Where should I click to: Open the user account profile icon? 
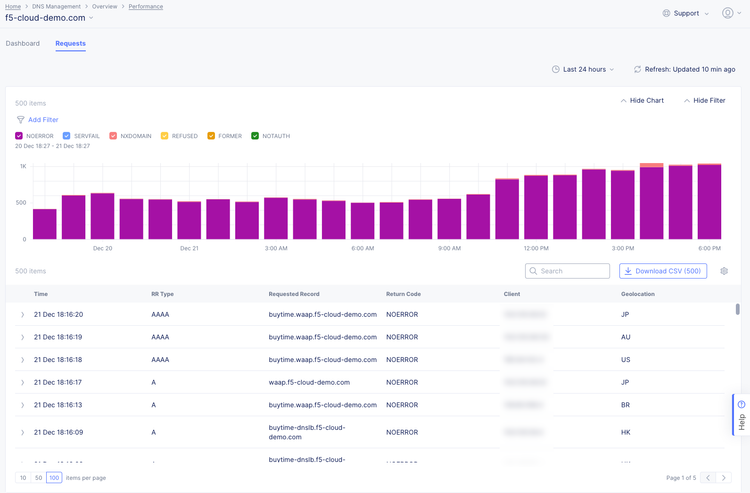pyautogui.click(x=727, y=13)
